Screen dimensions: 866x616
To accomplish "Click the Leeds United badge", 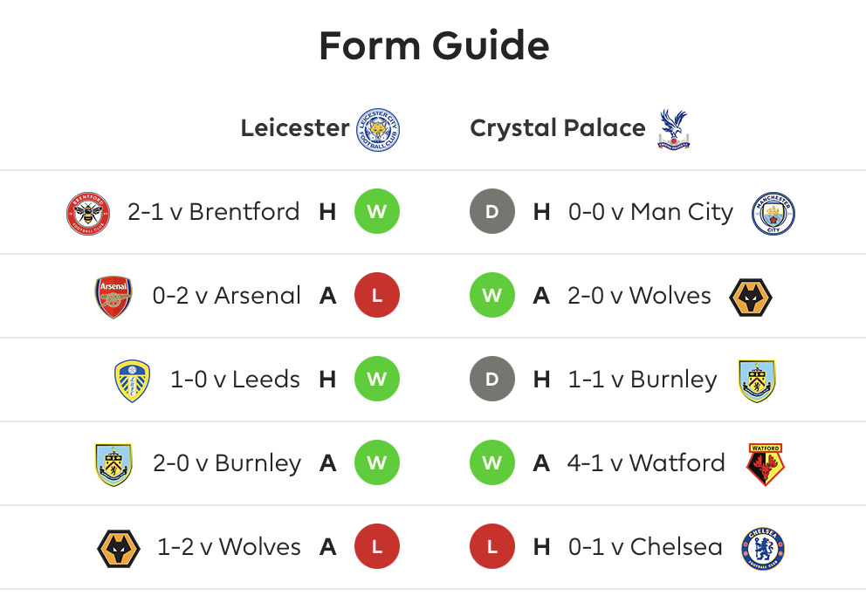I will click(132, 381).
